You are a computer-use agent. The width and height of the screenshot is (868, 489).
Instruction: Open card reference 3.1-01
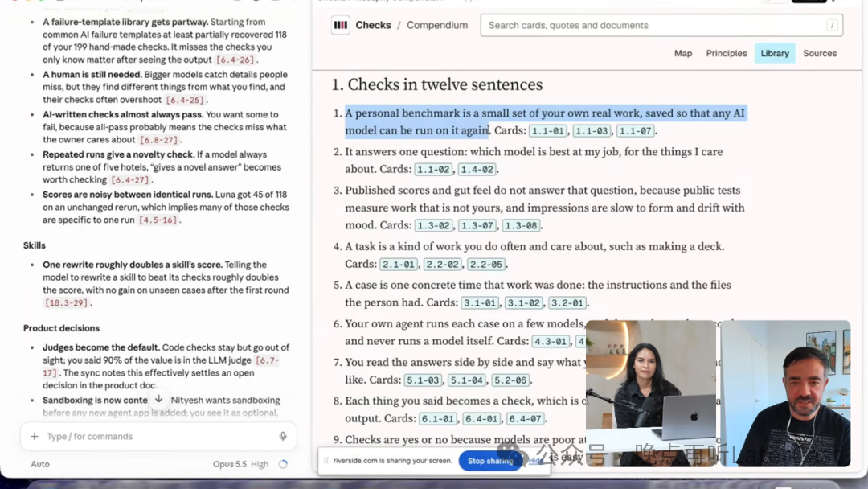pos(480,303)
